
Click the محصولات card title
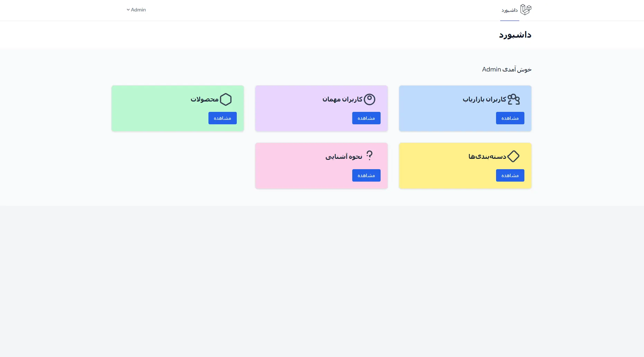204,99
